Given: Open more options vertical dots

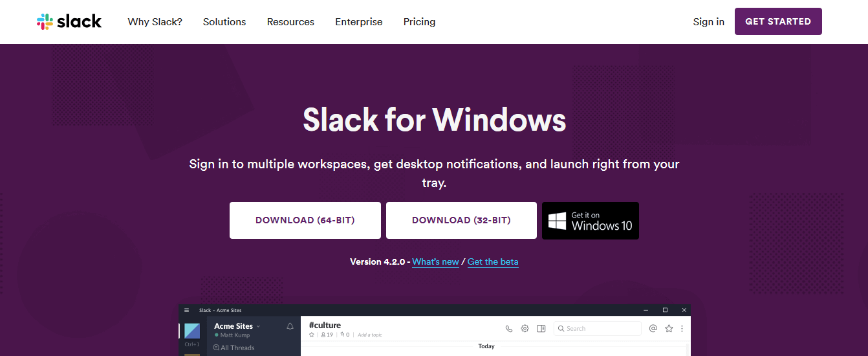Looking at the screenshot, I should tap(682, 329).
